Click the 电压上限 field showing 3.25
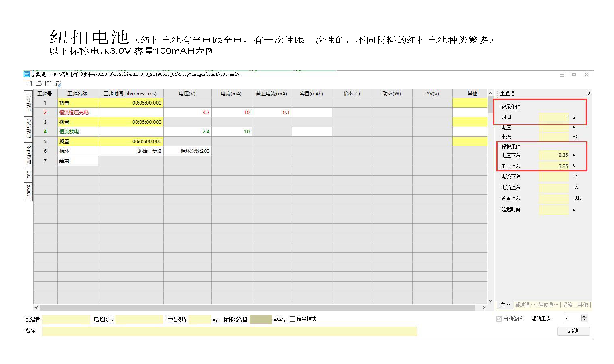 point(554,166)
